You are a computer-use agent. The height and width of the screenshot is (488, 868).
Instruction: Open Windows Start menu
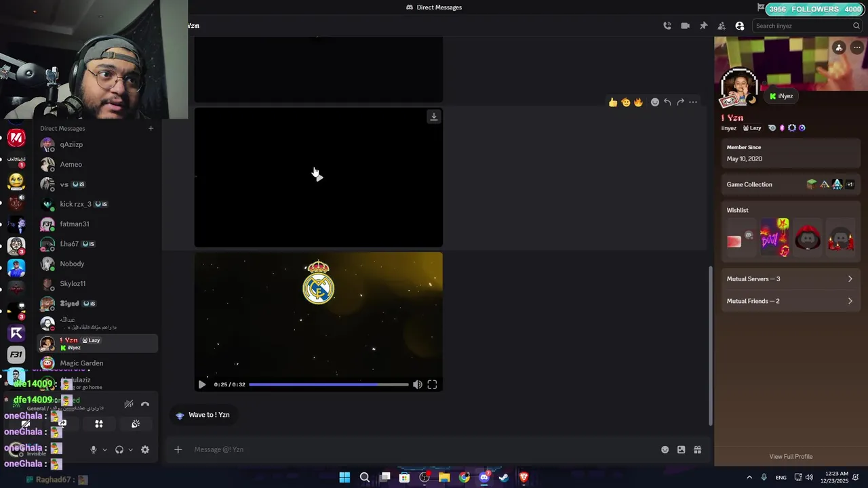click(344, 477)
